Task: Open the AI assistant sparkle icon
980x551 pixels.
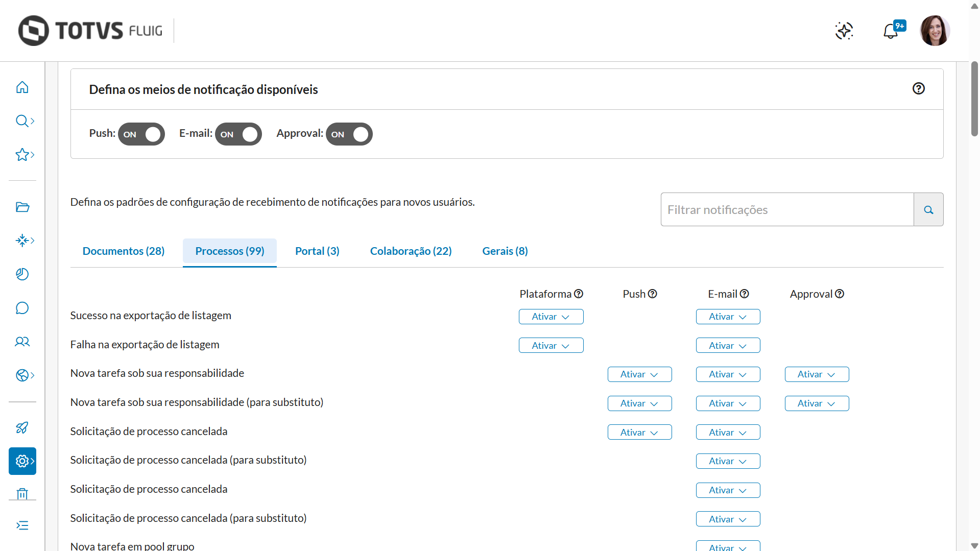Action: 844,31
